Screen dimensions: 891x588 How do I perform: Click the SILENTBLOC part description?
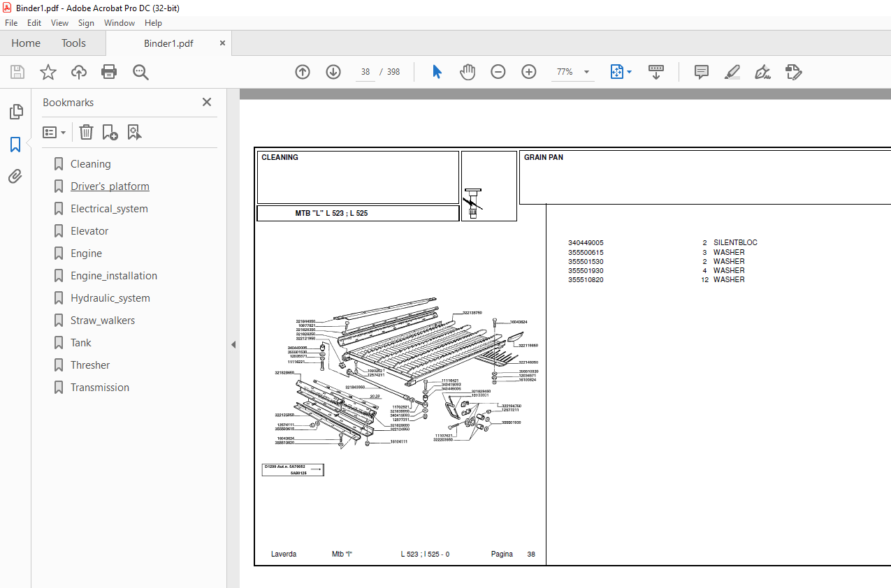point(735,243)
